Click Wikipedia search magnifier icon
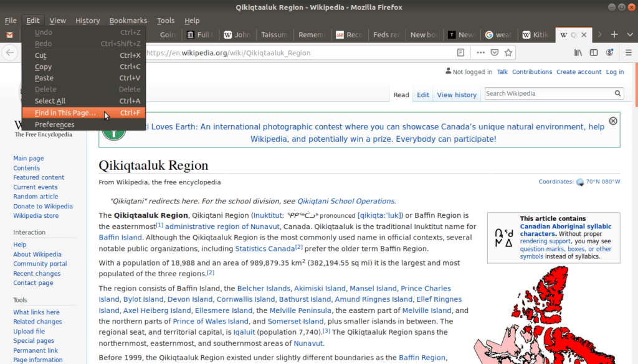The height and width of the screenshot is (364, 638). coord(617,93)
